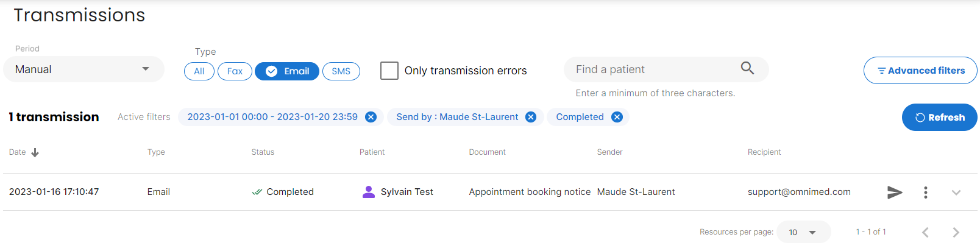
Task: Toggle the Email type filter
Action: coord(287,71)
